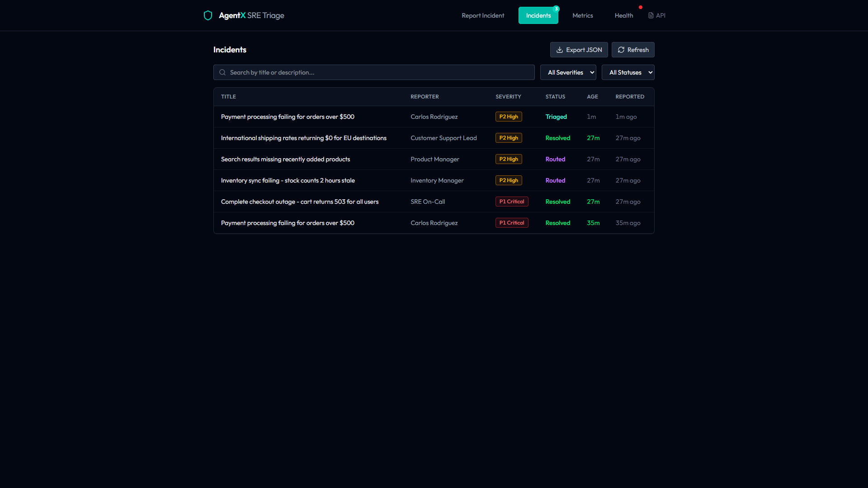This screenshot has width=868, height=488.
Task: Click the refresh arrows icon
Action: (621, 50)
